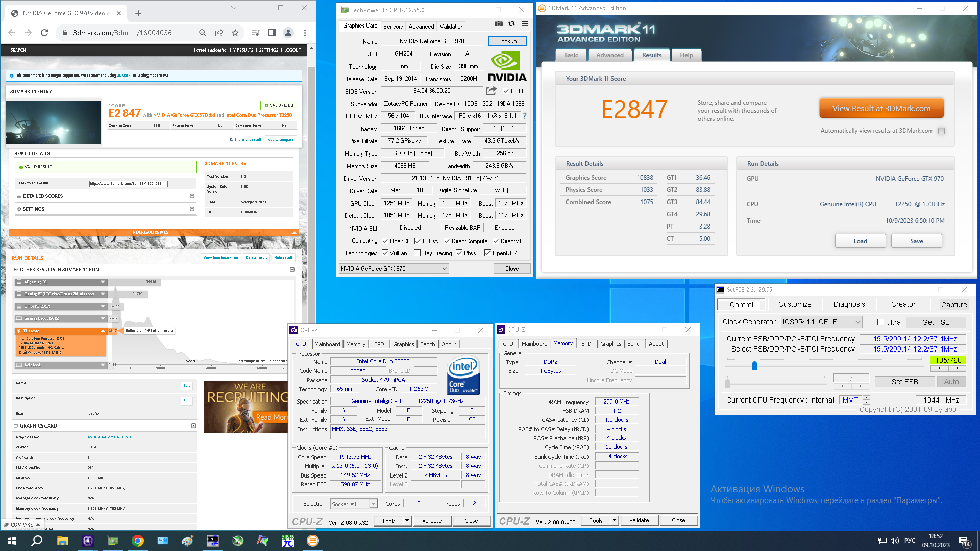
Task: Open File Explorer from taskbar
Action: click(x=62, y=541)
